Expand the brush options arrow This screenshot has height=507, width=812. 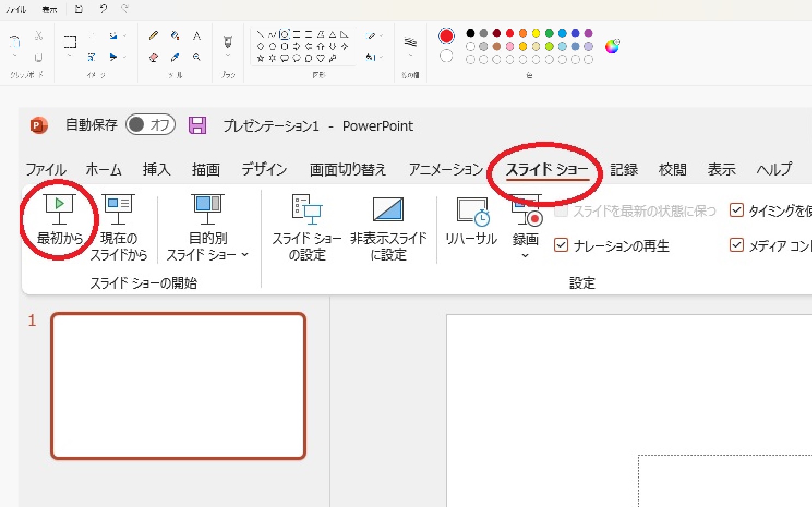click(x=228, y=56)
